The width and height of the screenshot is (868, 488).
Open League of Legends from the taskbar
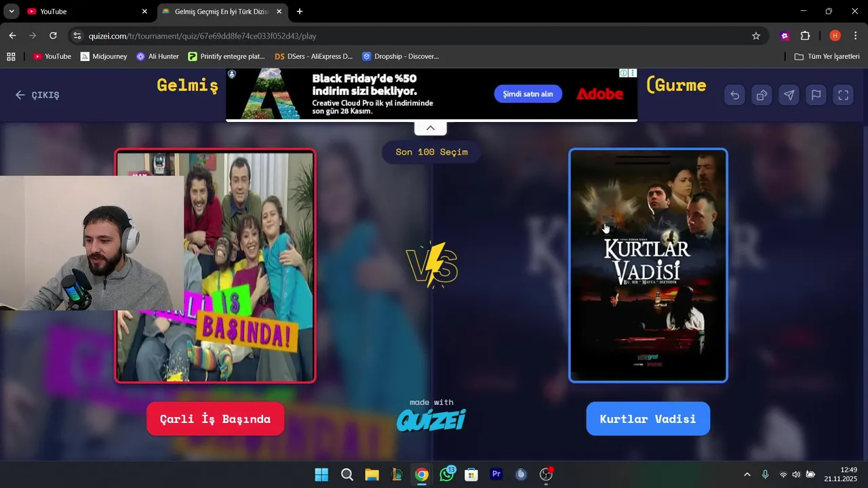point(397,474)
